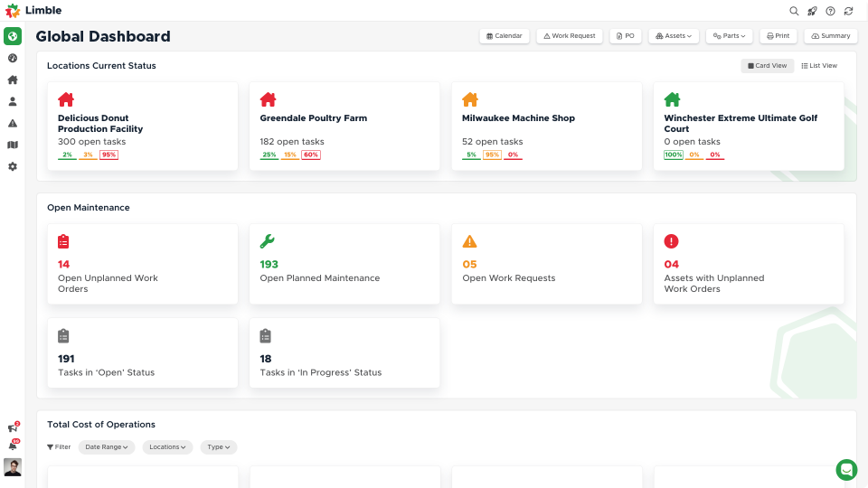Click the help question mark icon
Screen dimensions: 868x488
click(x=830, y=11)
